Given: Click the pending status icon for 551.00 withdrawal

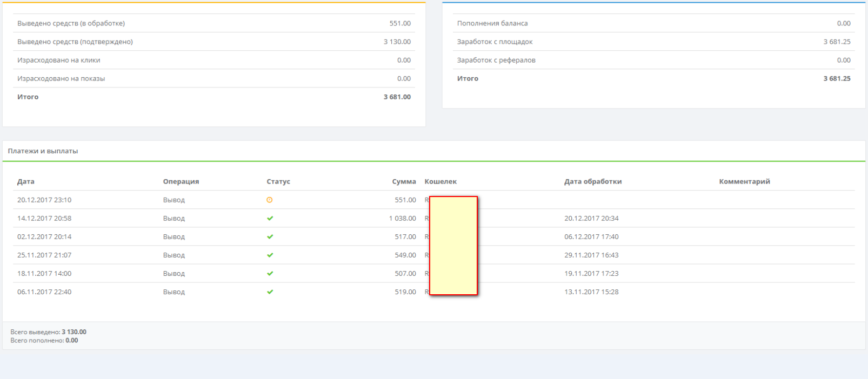Looking at the screenshot, I should pyautogui.click(x=270, y=200).
